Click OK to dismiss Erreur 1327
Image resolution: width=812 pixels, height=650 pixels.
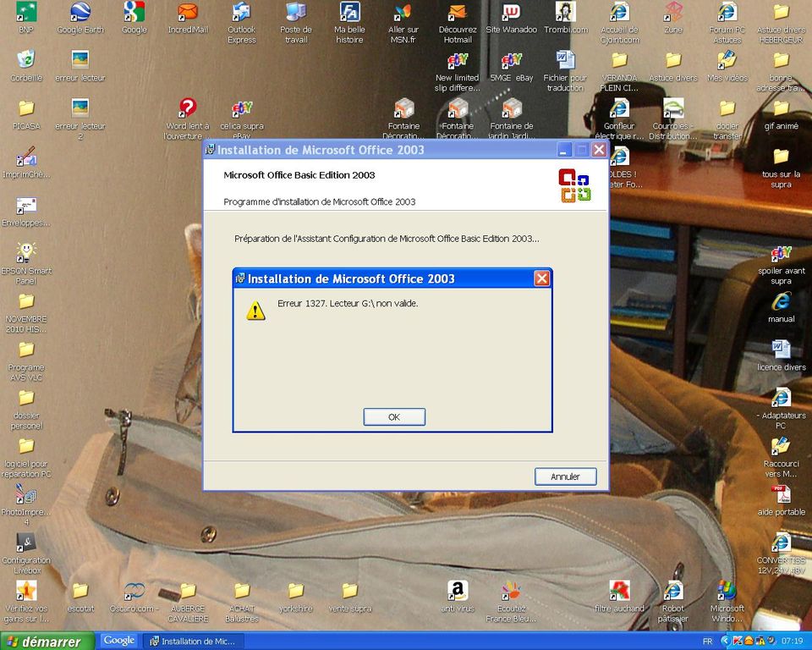(x=393, y=416)
